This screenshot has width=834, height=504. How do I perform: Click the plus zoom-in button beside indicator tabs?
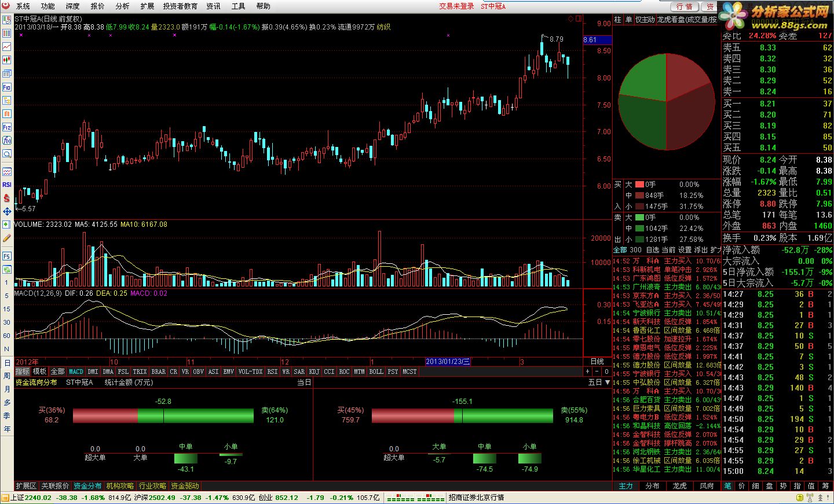pos(588,371)
